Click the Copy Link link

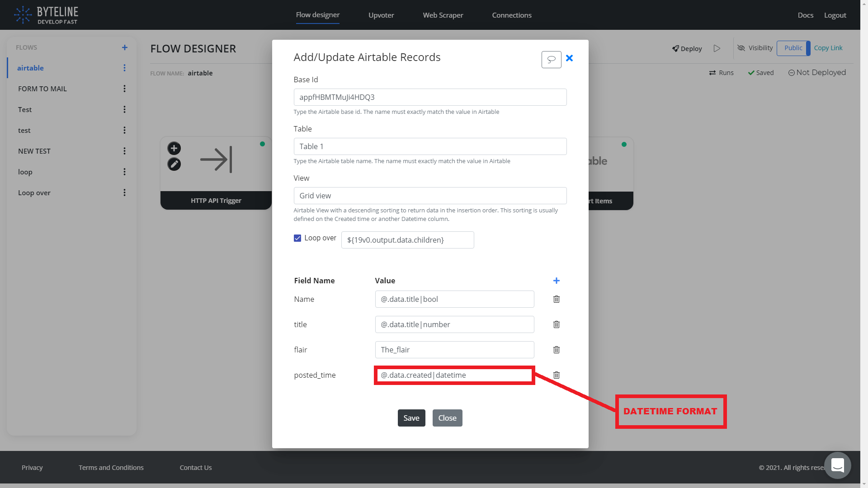pos(828,48)
